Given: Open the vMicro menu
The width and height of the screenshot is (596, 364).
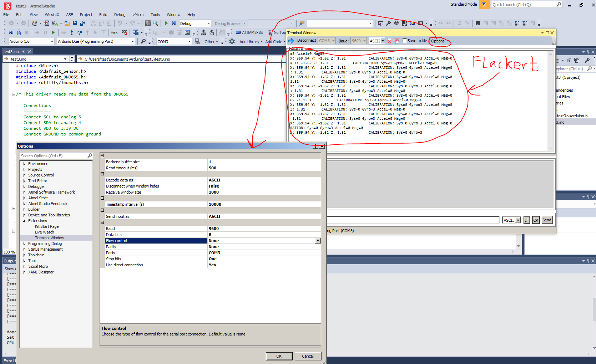Looking at the screenshot, I should (138, 15).
